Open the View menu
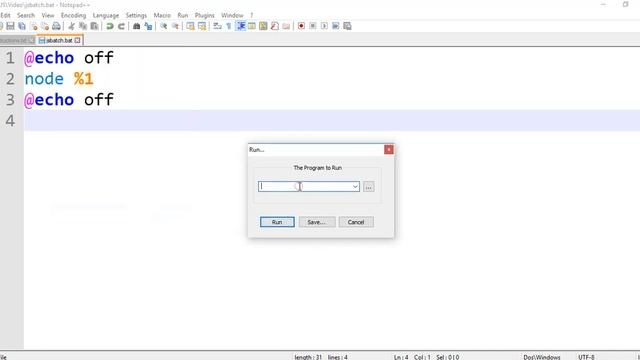Viewport: 640px width, 360px height. [x=48, y=15]
